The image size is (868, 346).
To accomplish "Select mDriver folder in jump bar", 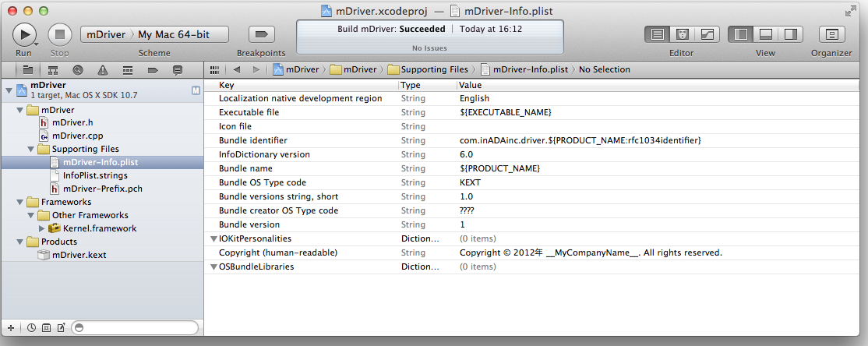I will pos(354,70).
